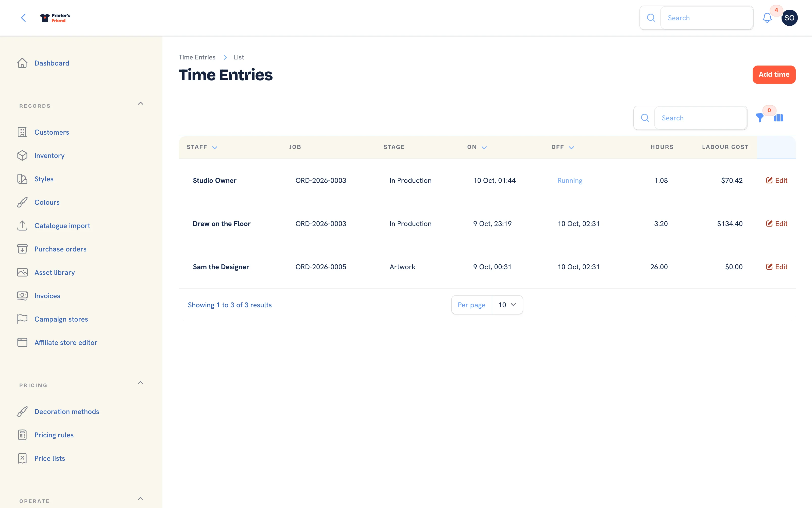Edit the Studio Owner time entry
This screenshot has height=508, width=812.
click(776, 180)
